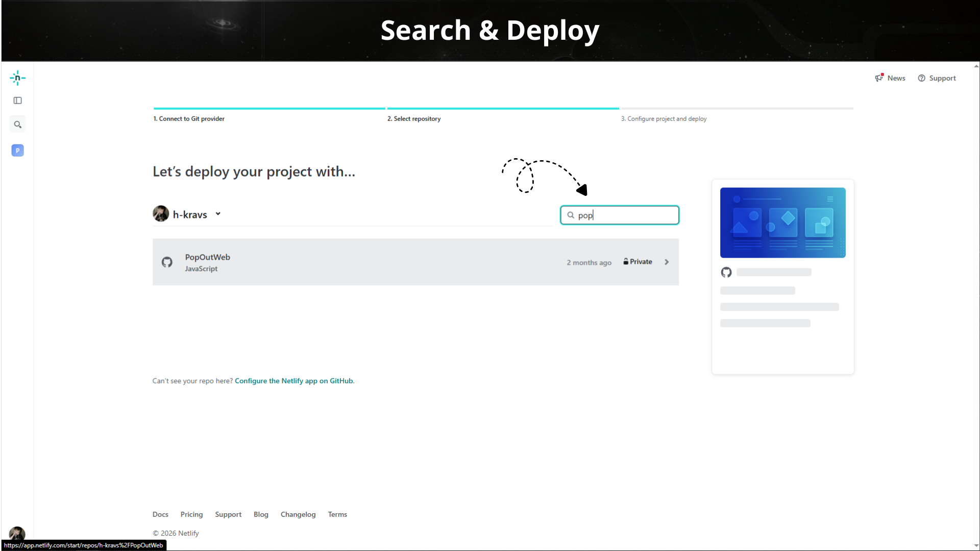Click the page scrollbar up arrow
980x551 pixels.
(976, 66)
